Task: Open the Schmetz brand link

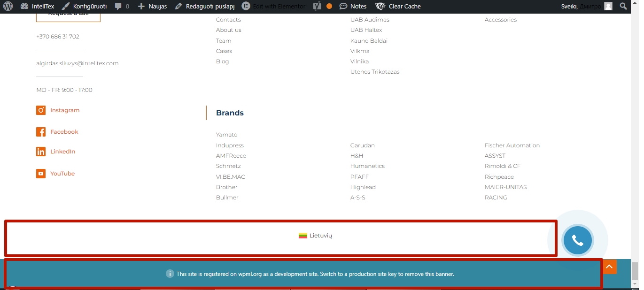Action: click(228, 166)
